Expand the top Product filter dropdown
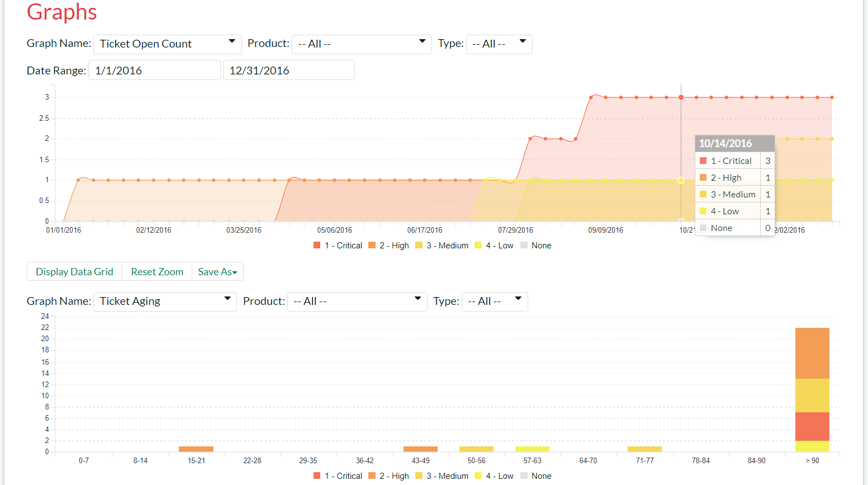868x485 pixels. [361, 44]
